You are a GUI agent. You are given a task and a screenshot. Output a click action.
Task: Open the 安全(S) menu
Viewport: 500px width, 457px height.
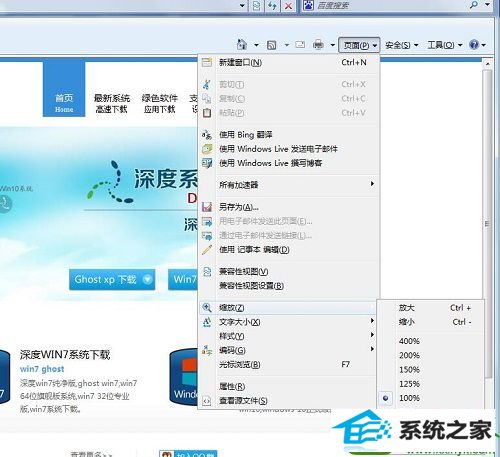coord(401,45)
